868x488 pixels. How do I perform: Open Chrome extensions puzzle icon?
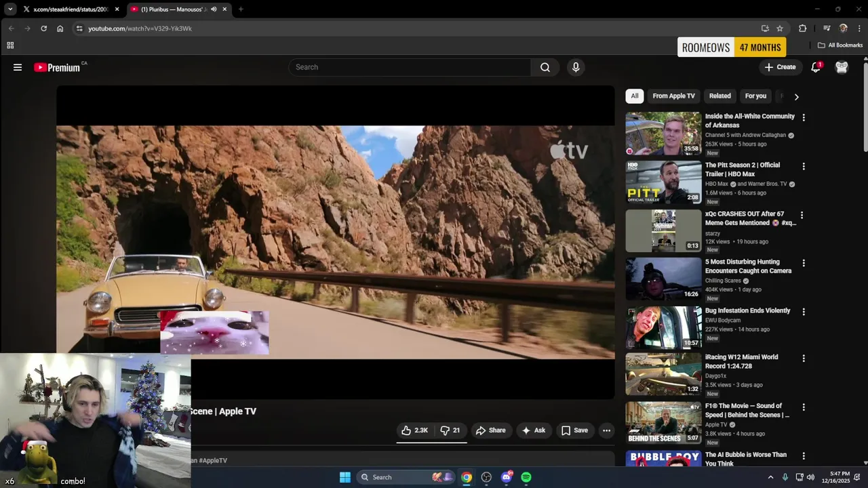click(x=803, y=28)
